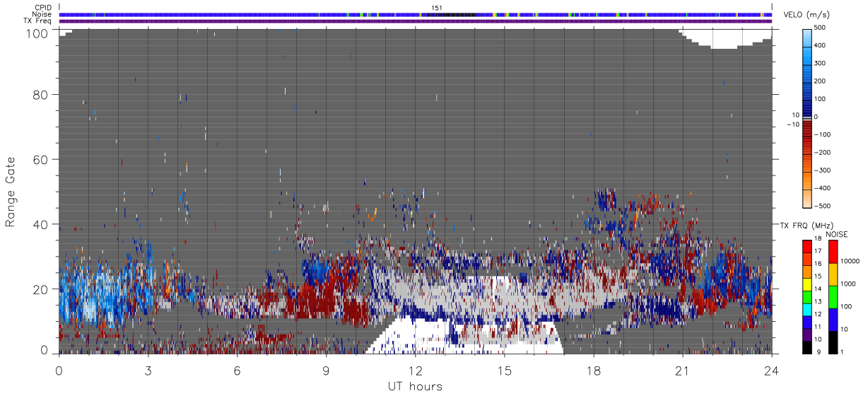Click the CPID value 151
The width and height of the screenshot is (868, 401).
436,8
